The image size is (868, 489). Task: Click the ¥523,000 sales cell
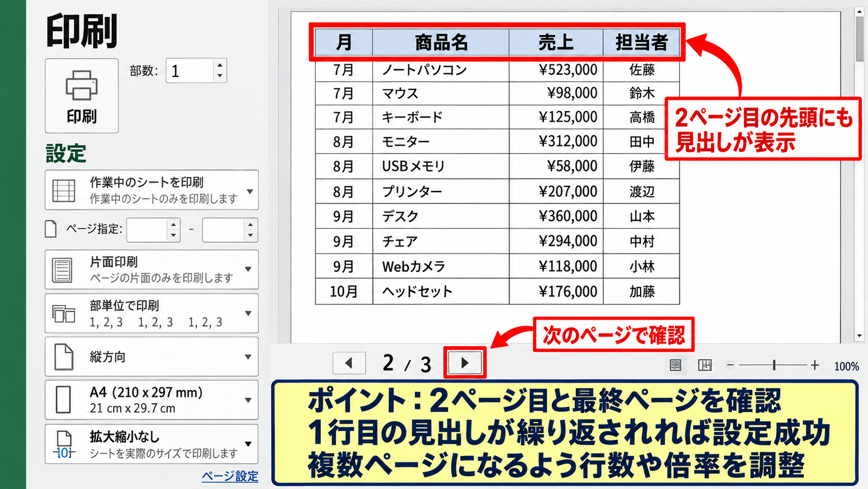tap(556, 70)
